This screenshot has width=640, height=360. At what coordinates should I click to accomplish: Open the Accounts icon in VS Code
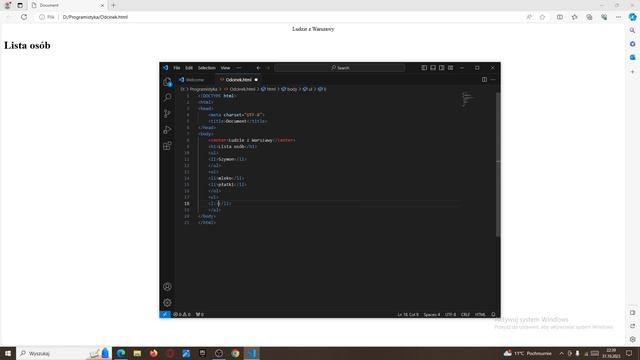pyautogui.click(x=167, y=287)
